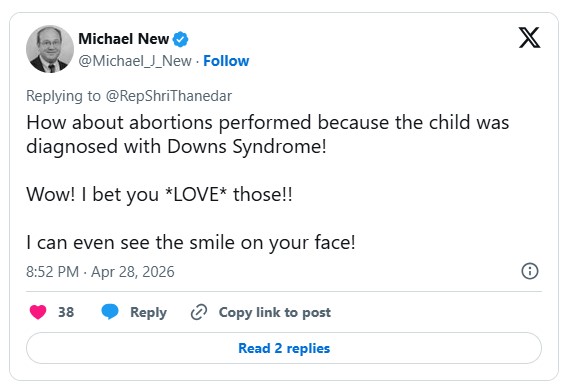Open the @Michael_J_New handle

click(135, 61)
